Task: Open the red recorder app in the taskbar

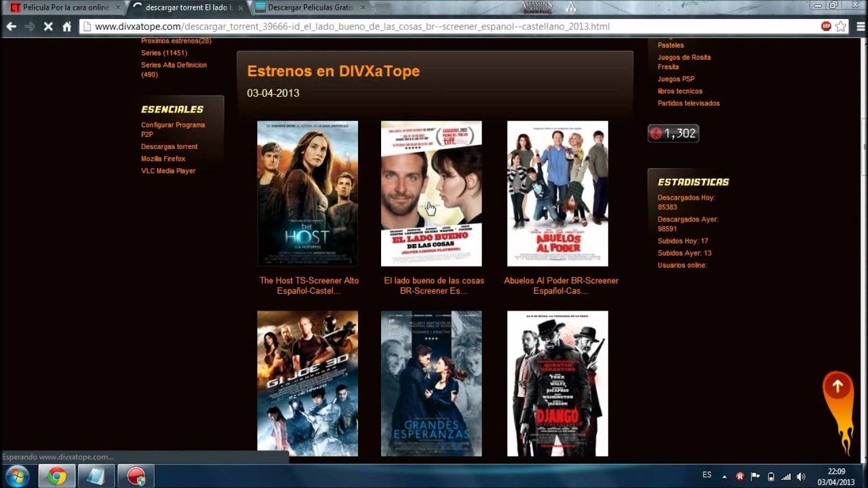Action: tap(136, 476)
